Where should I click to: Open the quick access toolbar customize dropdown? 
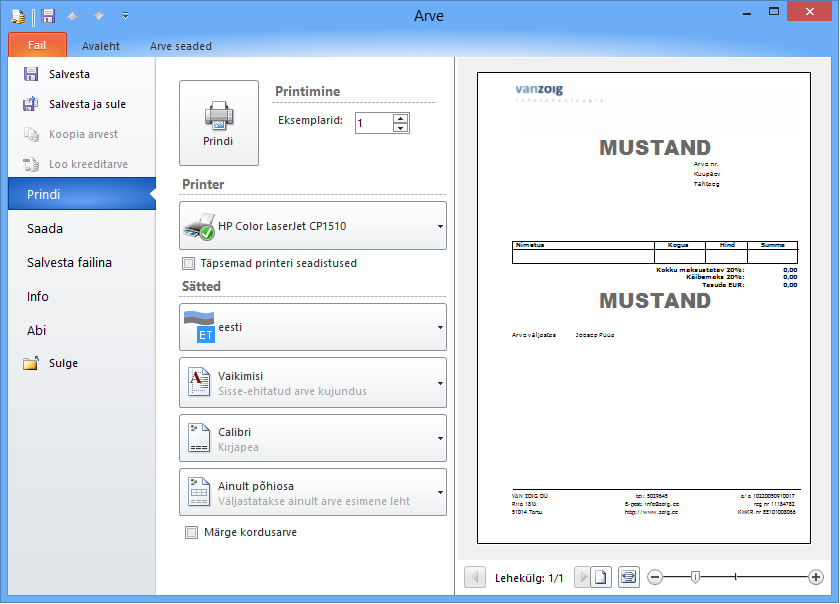[125, 16]
